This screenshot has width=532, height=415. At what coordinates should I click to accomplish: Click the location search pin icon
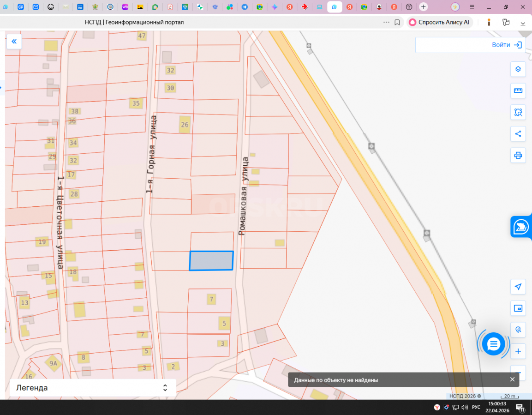click(518, 330)
